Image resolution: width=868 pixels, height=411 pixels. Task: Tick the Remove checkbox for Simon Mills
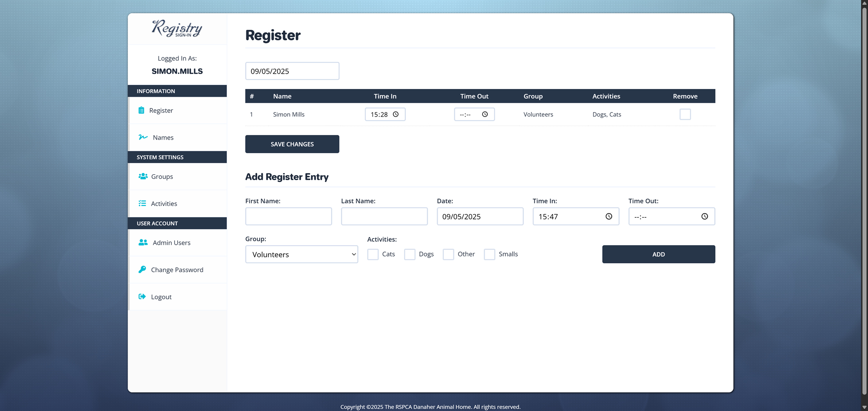click(x=685, y=114)
